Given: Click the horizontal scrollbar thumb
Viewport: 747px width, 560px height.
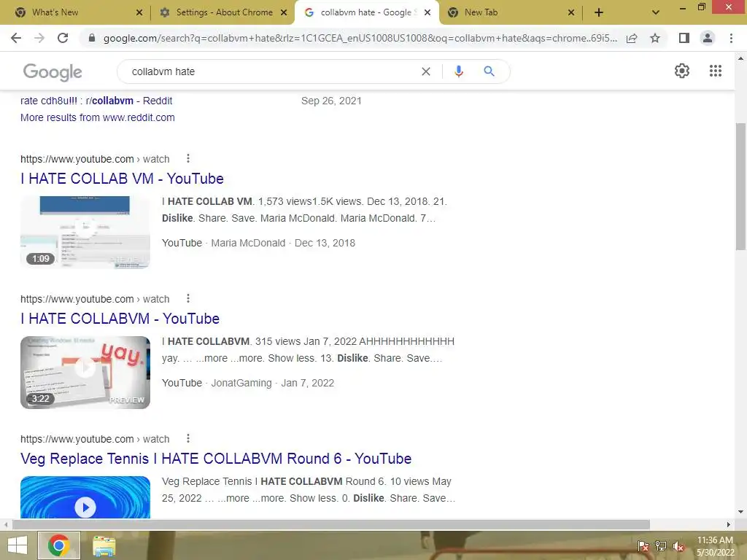Looking at the screenshot, I should (x=331, y=524).
